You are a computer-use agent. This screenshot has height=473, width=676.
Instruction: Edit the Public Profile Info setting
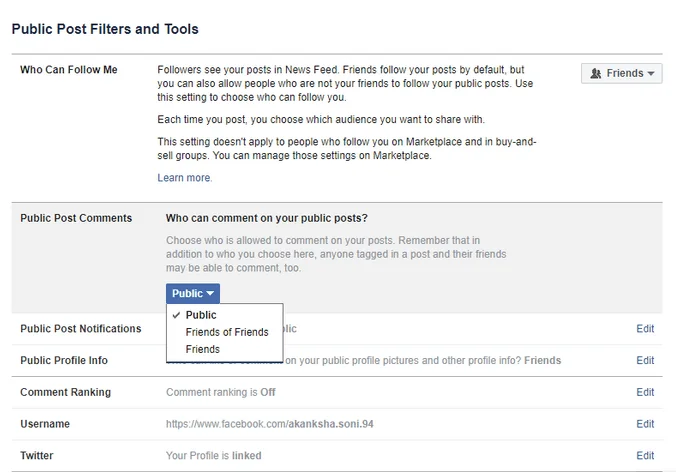coord(645,360)
